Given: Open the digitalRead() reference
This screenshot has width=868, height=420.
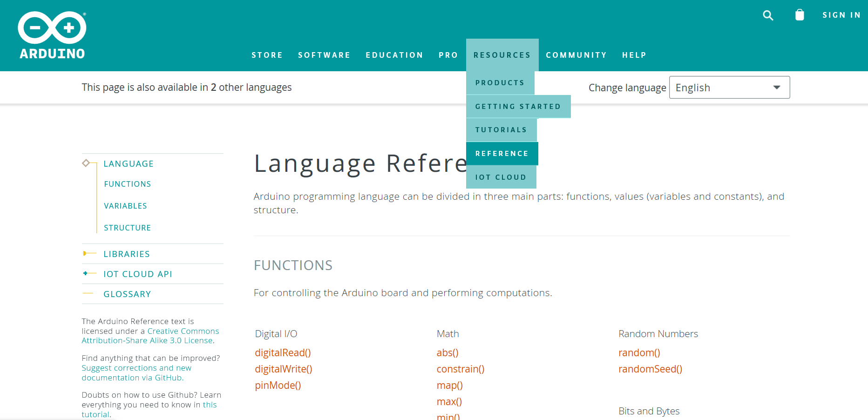Looking at the screenshot, I should (x=283, y=353).
